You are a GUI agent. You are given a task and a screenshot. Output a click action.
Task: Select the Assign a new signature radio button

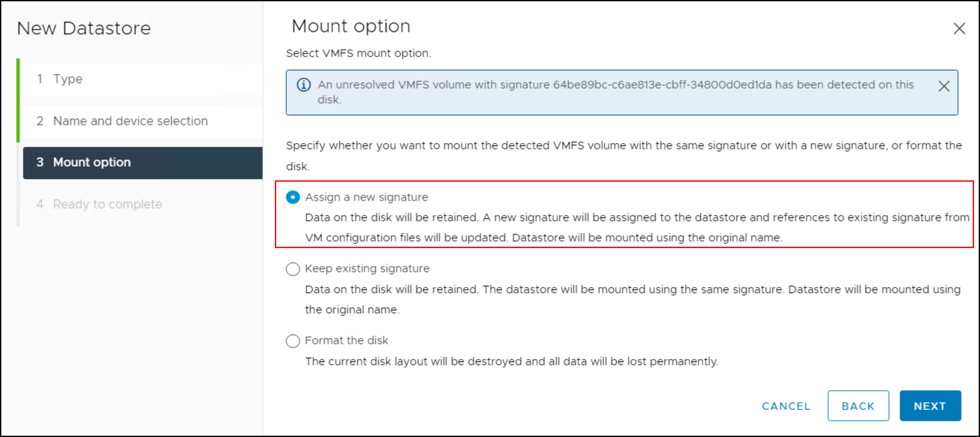293,197
